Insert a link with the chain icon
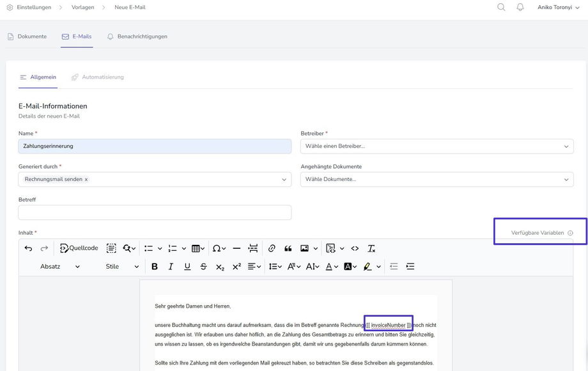 pos(272,248)
